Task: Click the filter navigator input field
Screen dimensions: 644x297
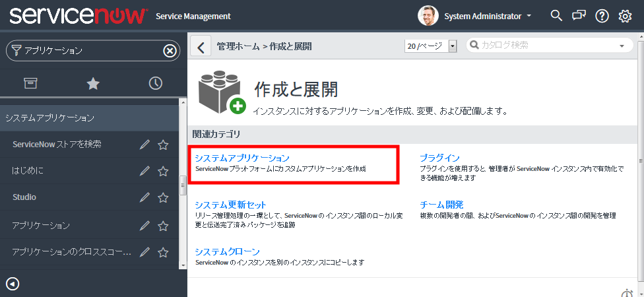Action: (x=93, y=51)
